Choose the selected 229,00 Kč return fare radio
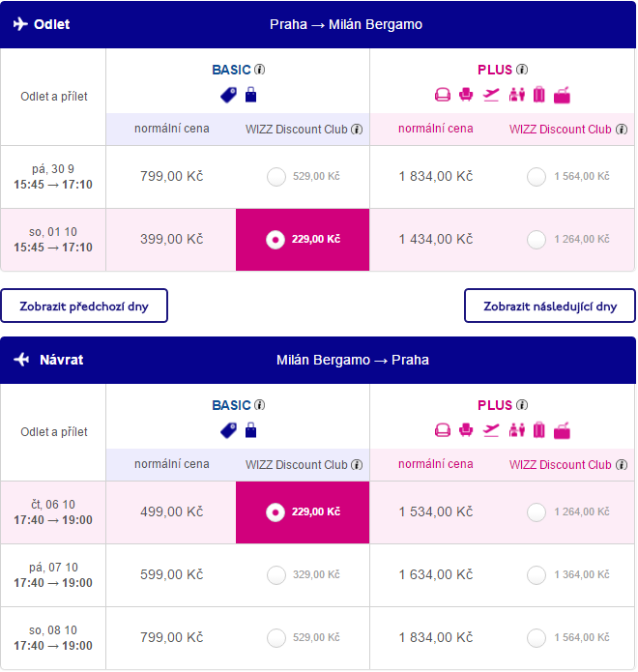 pyautogui.click(x=275, y=512)
